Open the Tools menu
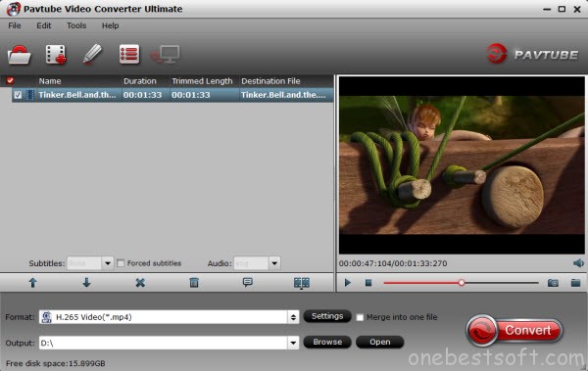This screenshot has width=588, height=371. (76, 25)
